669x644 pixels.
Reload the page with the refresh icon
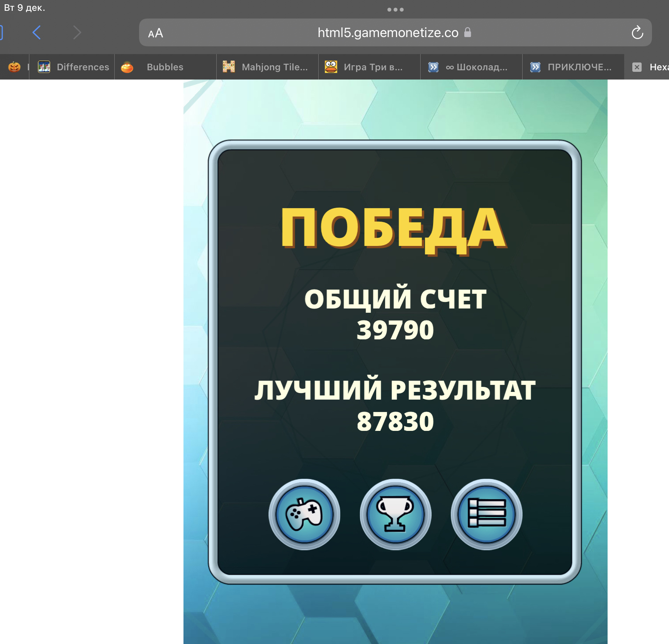637,33
